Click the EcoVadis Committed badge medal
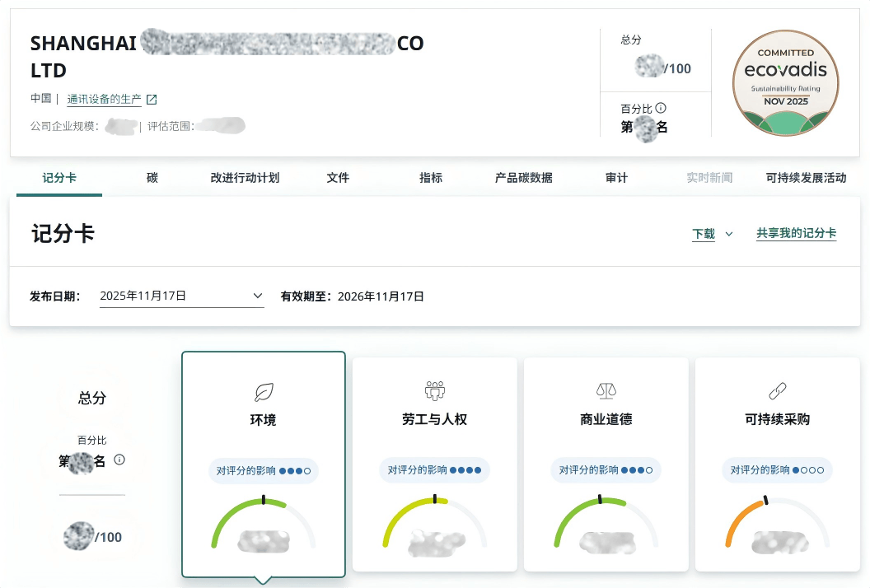The image size is (870, 588). (x=785, y=83)
